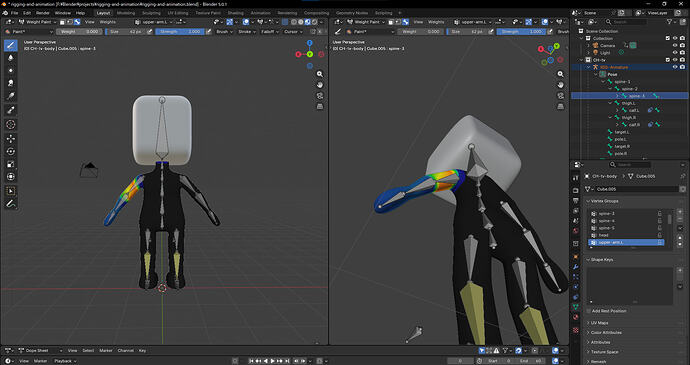The image size is (690, 365).
Task: Open the Edit menu
Action: (27, 13)
